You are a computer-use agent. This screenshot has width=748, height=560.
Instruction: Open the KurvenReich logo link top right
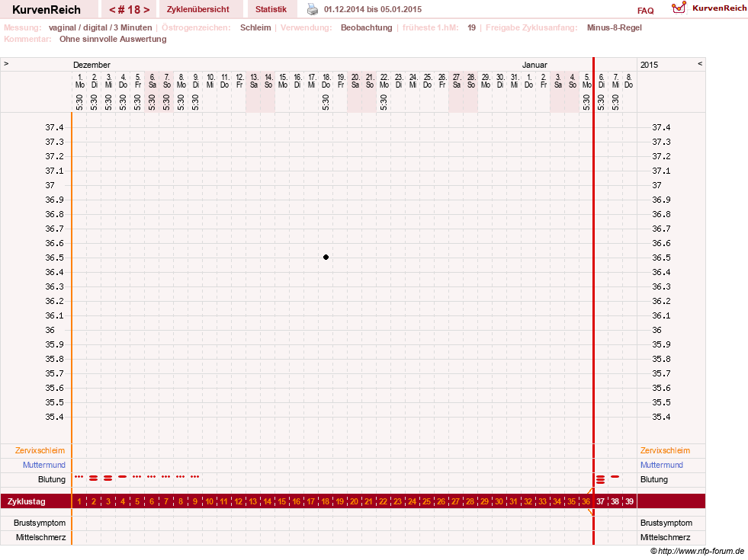(709, 8)
